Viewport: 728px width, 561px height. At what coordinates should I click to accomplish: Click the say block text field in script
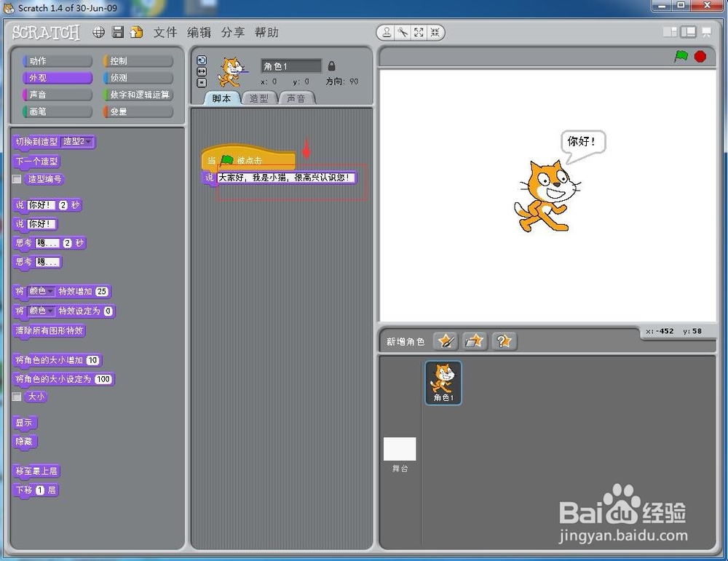285,178
